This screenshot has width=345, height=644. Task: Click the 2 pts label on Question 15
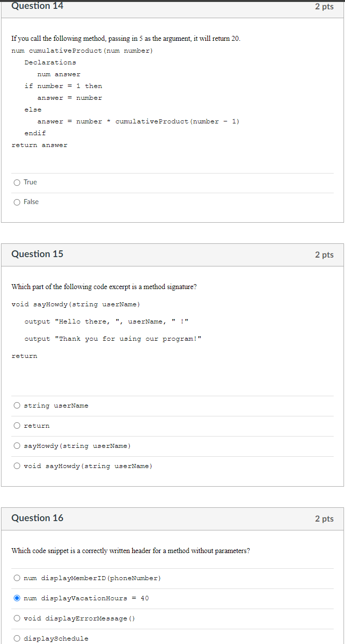324,255
